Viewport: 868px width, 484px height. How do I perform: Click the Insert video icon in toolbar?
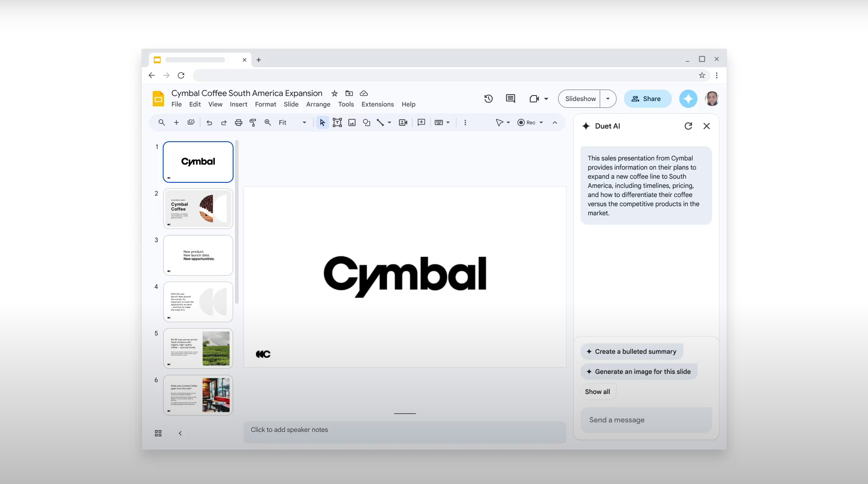(x=403, y=122)
